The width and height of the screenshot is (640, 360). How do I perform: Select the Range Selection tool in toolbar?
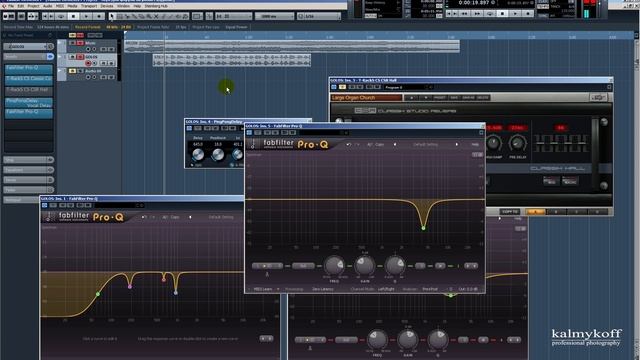[x=120, y=16]
